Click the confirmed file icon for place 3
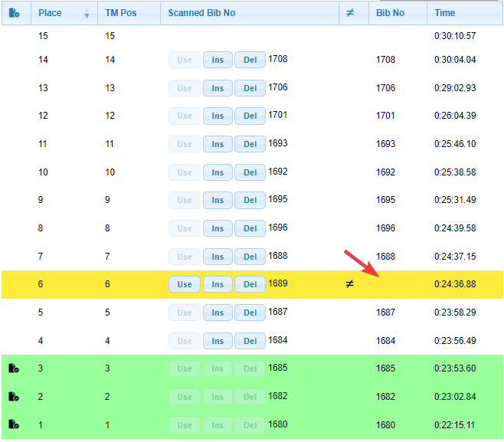This screenshot has width=504, height=442. coord(14,368)
